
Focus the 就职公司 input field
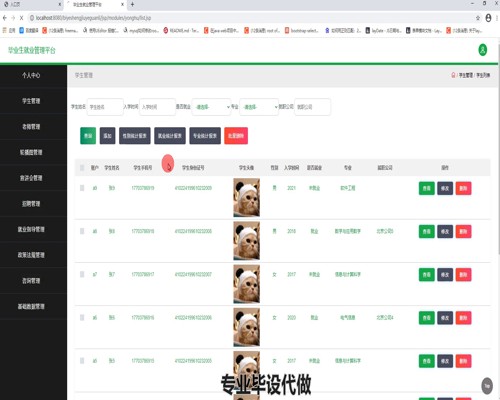tap(313, 107)
